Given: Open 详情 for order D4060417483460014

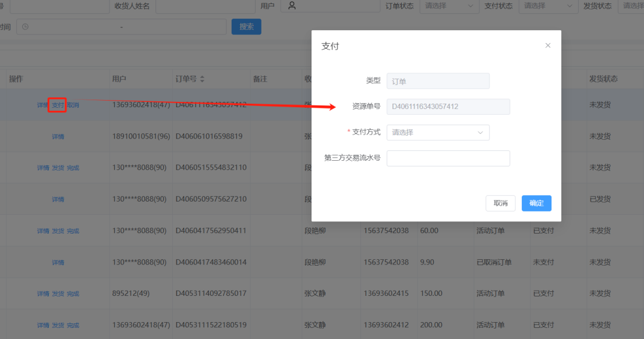Looking at the screenshot, I should [58, 262].
